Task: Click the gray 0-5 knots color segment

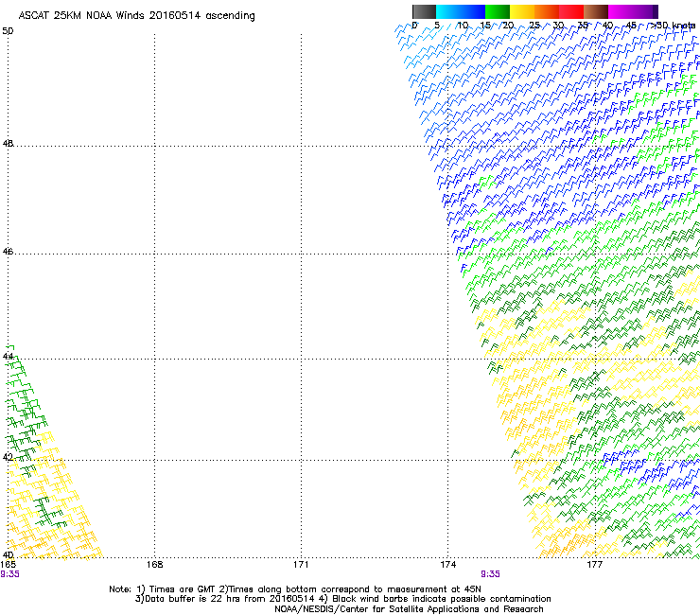Action: pos(424,11)
